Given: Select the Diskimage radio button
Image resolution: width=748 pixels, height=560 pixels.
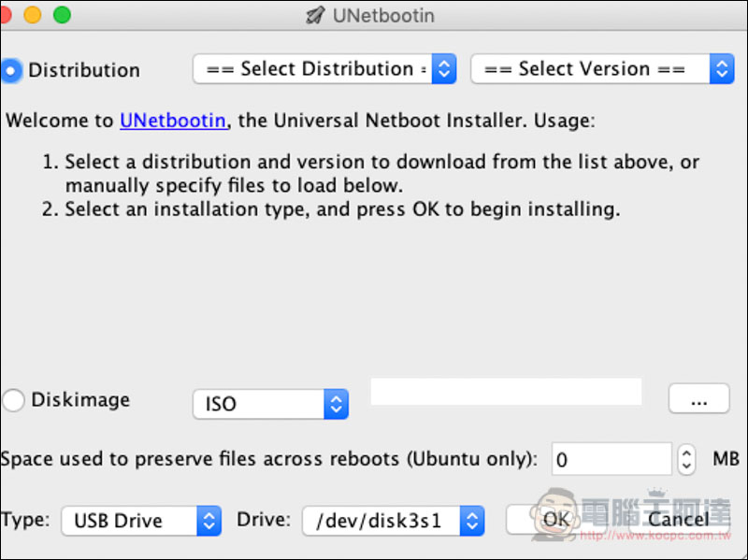Looking at the screenshot, I should click(x=13, y=400).
